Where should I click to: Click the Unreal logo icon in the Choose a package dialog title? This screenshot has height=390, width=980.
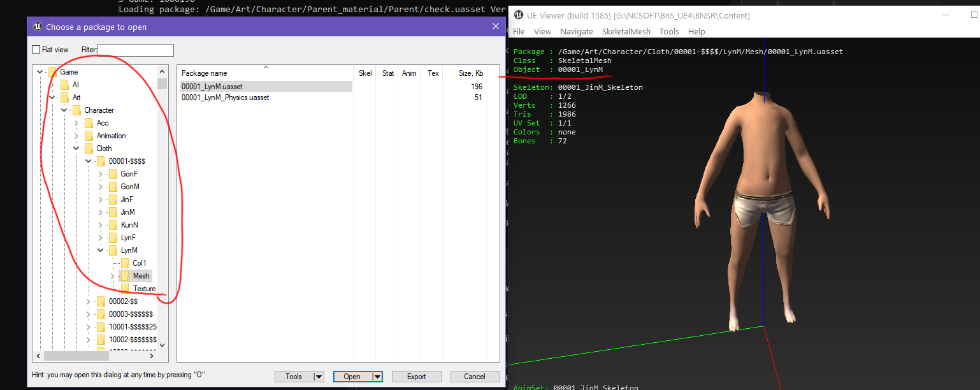click(x=37, y=27)
